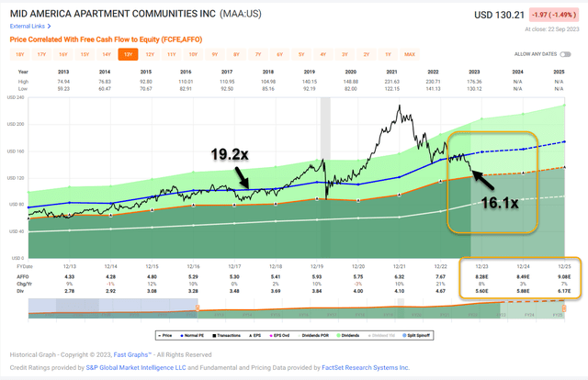Toggle the Split Spinoff legend entry
Image resolution: width=588 pixels, height=380 pixels.
pyautogui.click(x=416, y=335)
